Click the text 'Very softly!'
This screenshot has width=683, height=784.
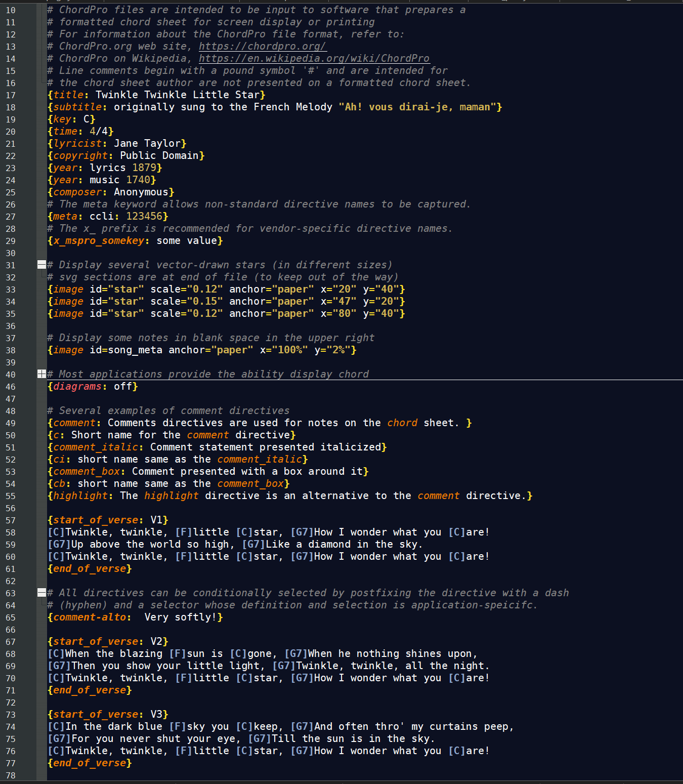pyautogui.click(x=181, y=617)
